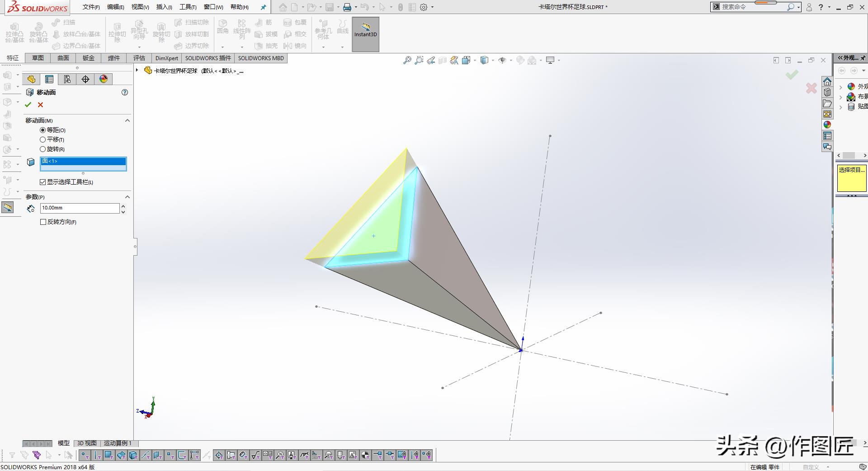Viewport: 868px width, 471px height.
Task: Click the green checkmark to accept 移动面
Action: 28,105
